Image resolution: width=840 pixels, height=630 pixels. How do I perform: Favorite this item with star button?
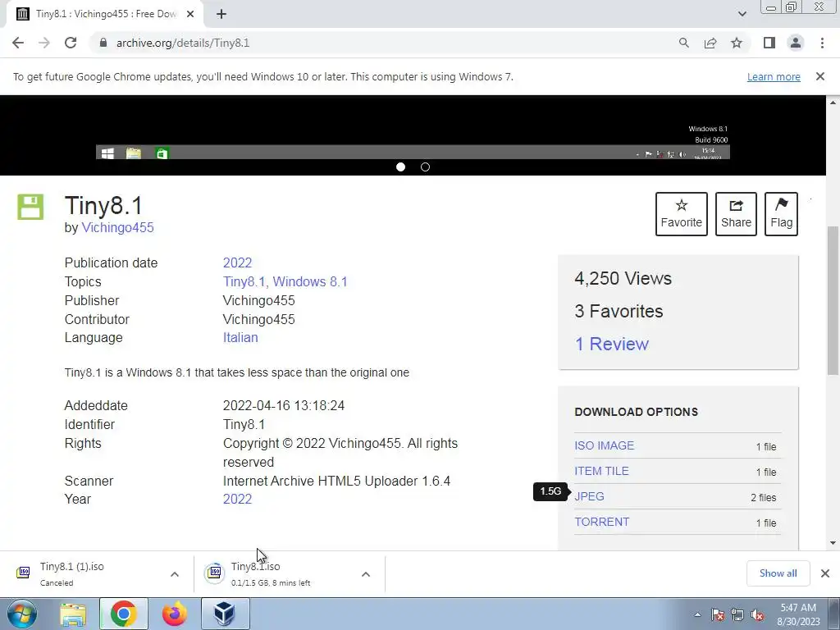coord(682,214)
